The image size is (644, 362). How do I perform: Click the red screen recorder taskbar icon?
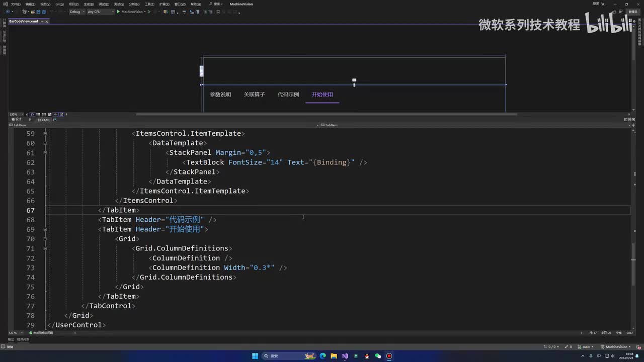(x=389, y=356)
